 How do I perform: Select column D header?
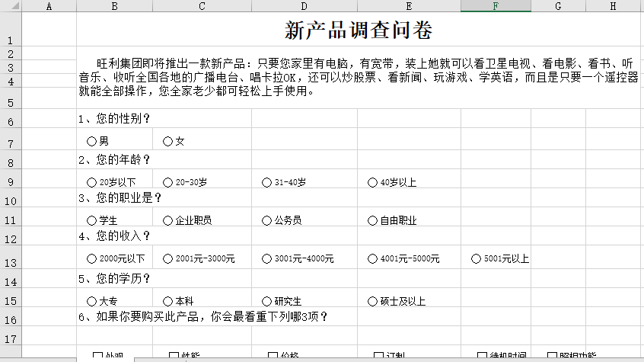[304, 7]
